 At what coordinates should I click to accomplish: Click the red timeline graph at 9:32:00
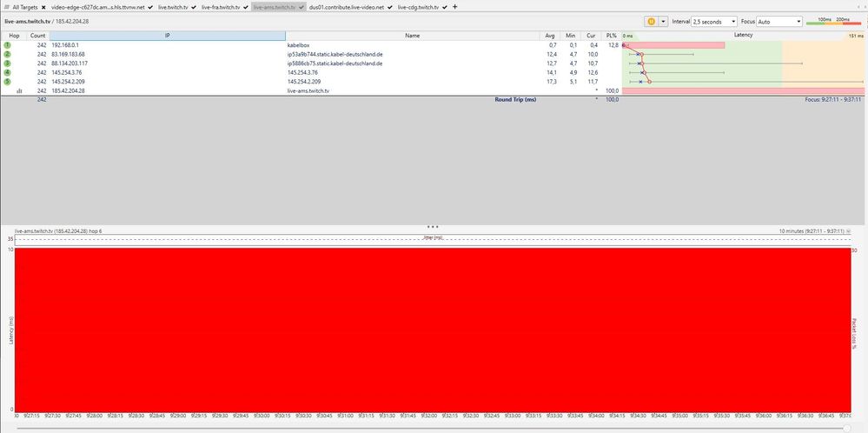pos(428,330)
